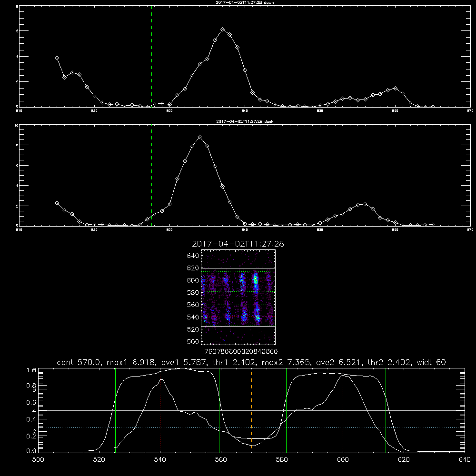This screenshot has width=476, height=476.
Task: Select the dusk curve peak marker near 834
Action: [x=199, y=137]
